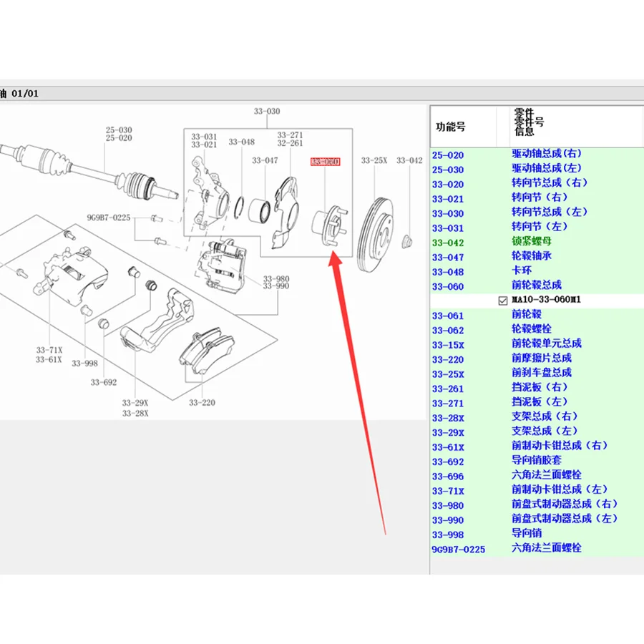Screen dimensions: 644x644
Task: Click the brake pads drawing
Action: 207,351
